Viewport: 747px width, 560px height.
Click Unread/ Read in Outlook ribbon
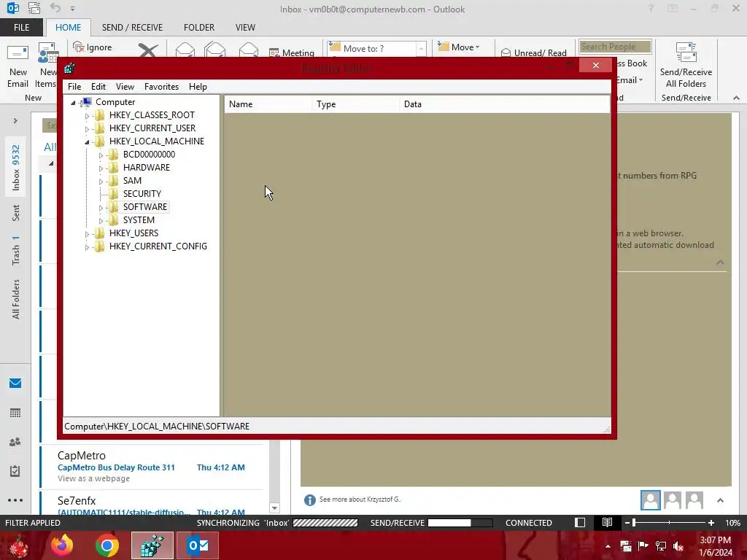pos(533,52)
